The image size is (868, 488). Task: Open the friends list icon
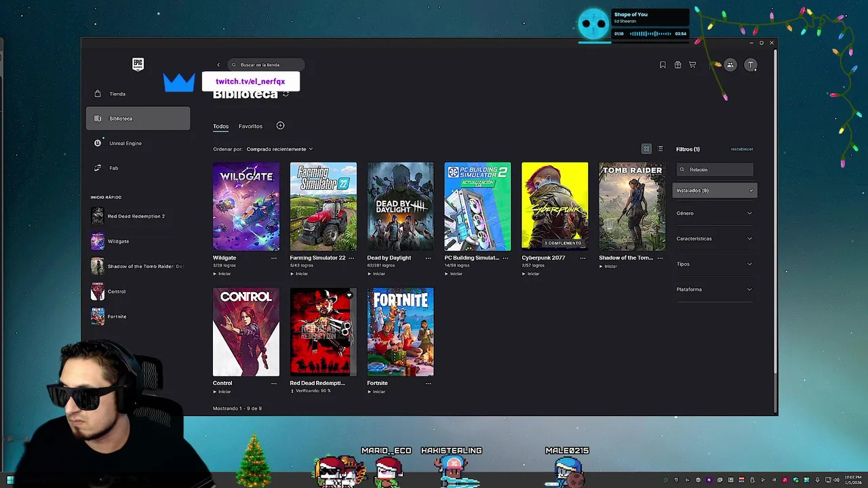(x=730, y=65)
